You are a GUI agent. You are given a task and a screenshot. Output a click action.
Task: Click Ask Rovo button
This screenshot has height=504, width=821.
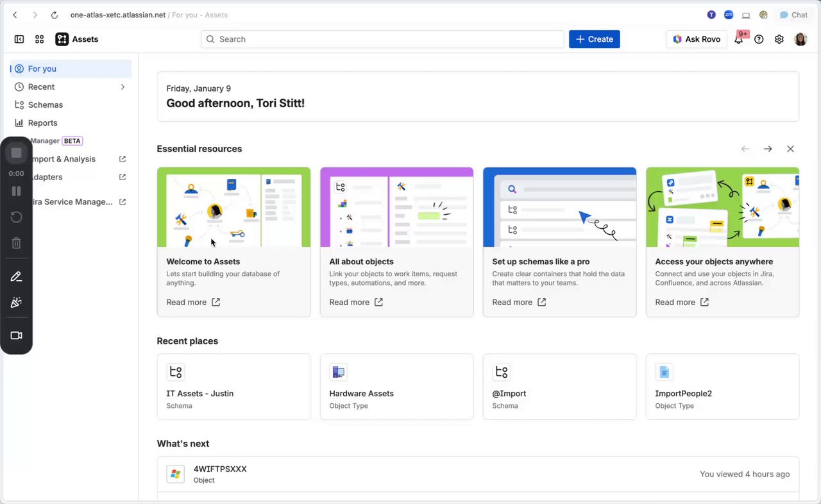[696, 39]
